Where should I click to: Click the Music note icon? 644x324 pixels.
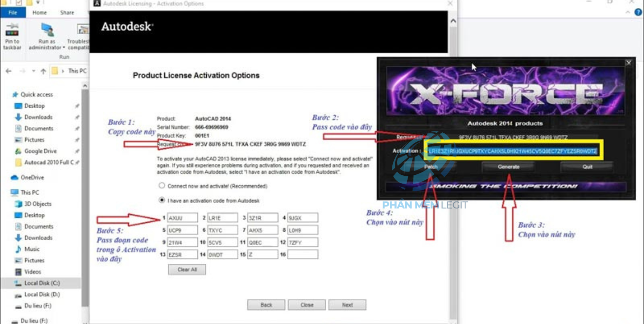coord(19,249)
